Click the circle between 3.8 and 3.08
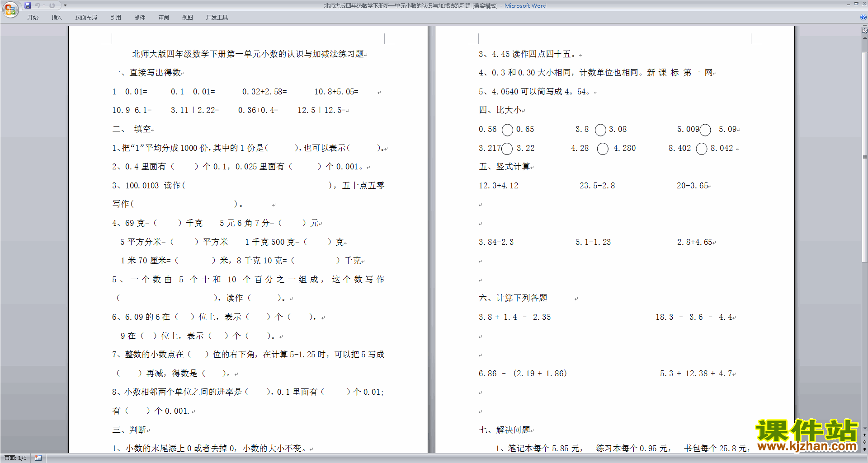Viewport: 868px width, 463px height. pos(600,130)
